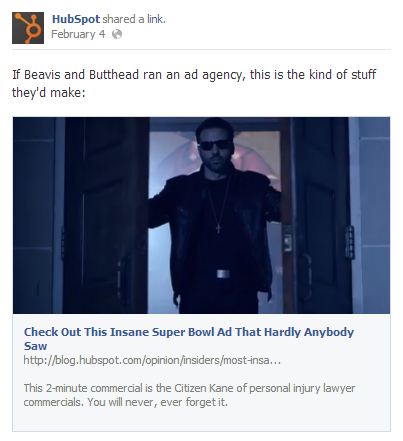Open the HubSpot page name link
Screen dimensions: 403x441
(76, 19)
